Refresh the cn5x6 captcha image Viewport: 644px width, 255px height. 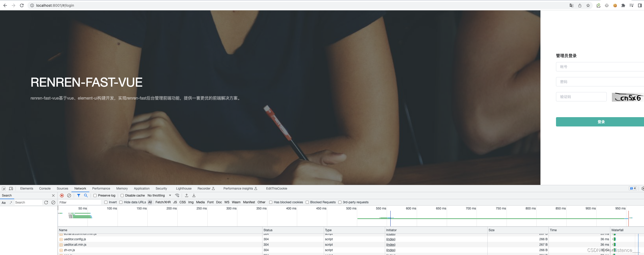click(x=628, y=97)
